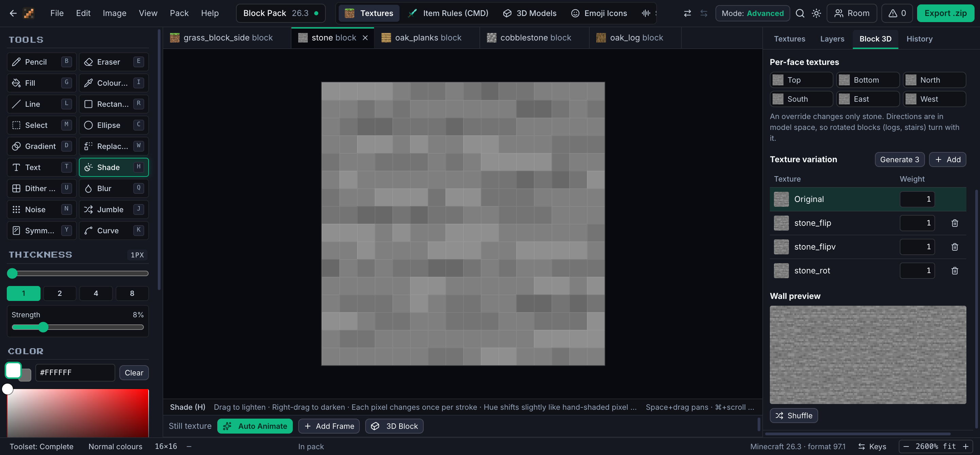Open the Pack menu

179,13
